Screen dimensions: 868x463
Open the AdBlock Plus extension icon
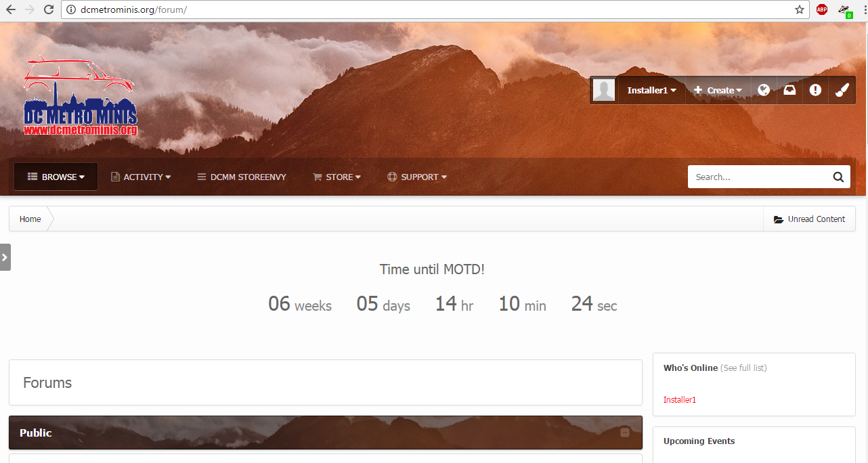(x=822, y=9)
